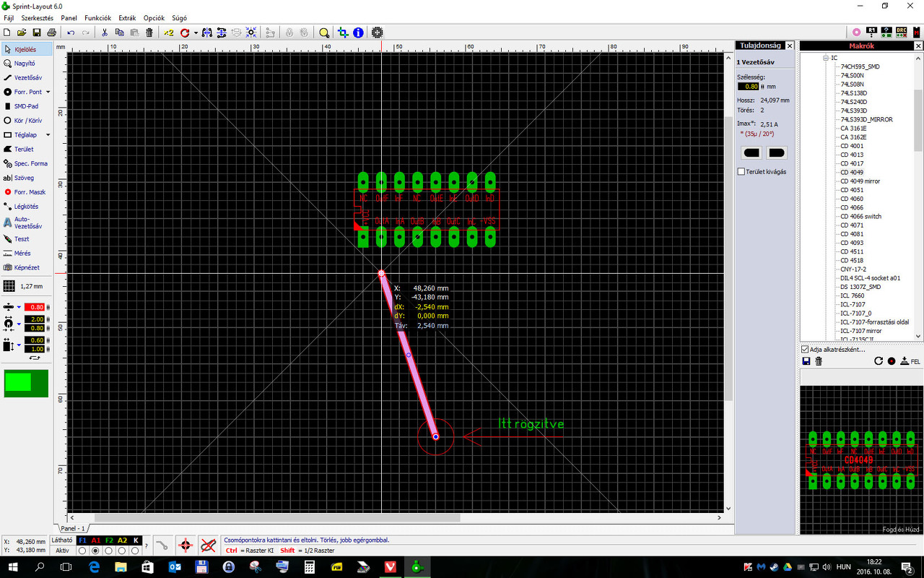924x578 pixels.
Task: Click the red 0.80 track width field
Action: coord(35,307)
